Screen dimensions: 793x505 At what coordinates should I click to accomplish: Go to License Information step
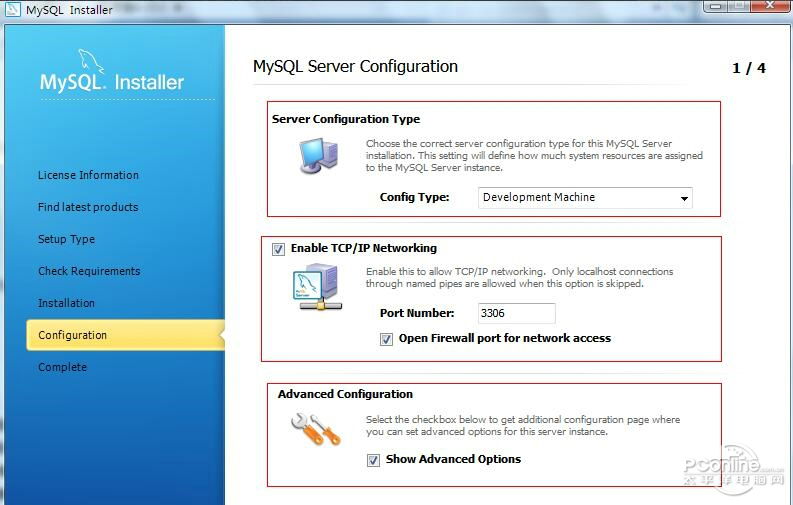point(88,175)
